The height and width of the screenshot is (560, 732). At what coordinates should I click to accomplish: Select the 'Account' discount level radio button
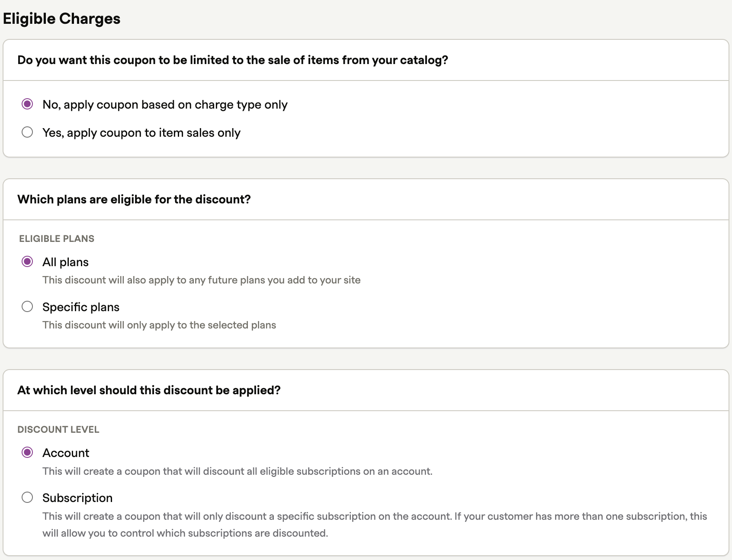[x=27, y=453]
